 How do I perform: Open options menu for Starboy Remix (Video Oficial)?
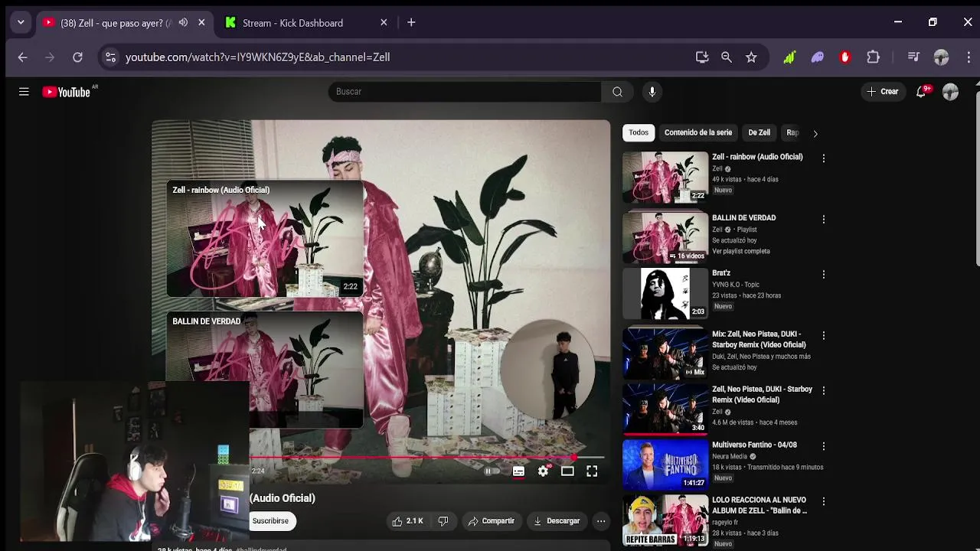click(x=824, y=391)
